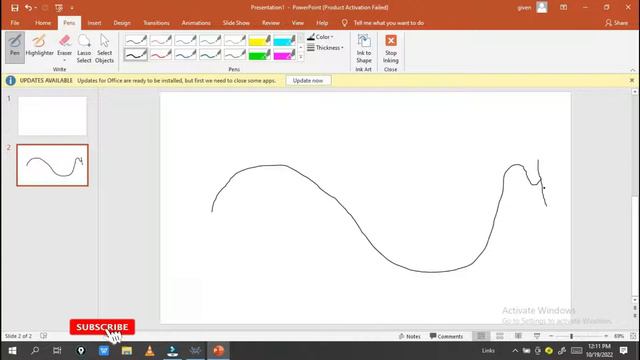The height and width of the screenshot is (360, 640).
Task: Open the Slide Show tab
Action: 236,23
